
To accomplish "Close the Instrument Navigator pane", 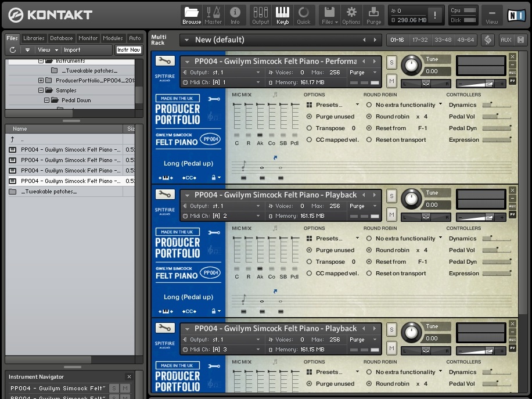I will click(129, 376).
